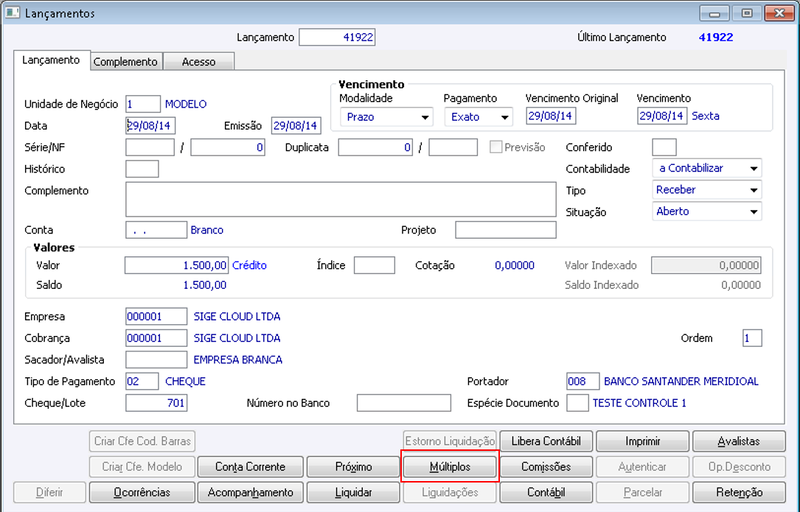Viewport: 800px width, 512px height.
Task: Open Conta Corrente button
Action: click(250, 467)
